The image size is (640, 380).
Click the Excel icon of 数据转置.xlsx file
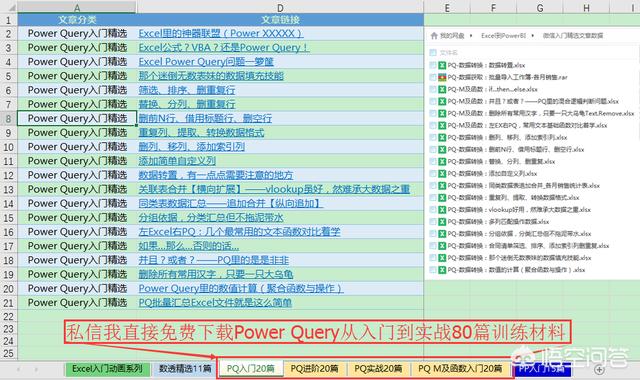[x=442, y=65]
